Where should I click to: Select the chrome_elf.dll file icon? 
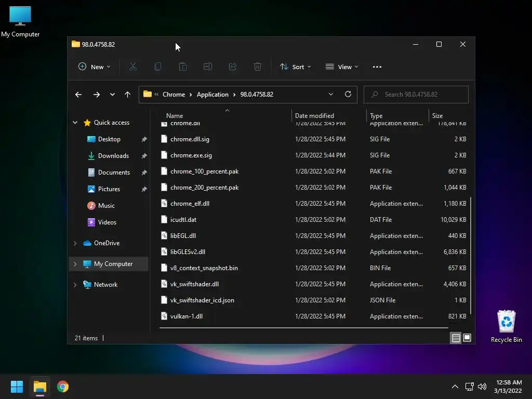point(164,204)
